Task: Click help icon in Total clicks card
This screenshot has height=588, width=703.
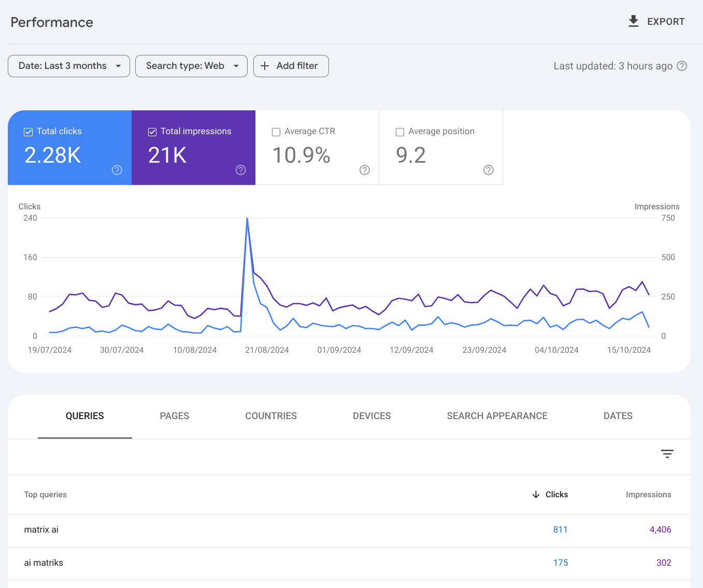Action: pos(117,170)
